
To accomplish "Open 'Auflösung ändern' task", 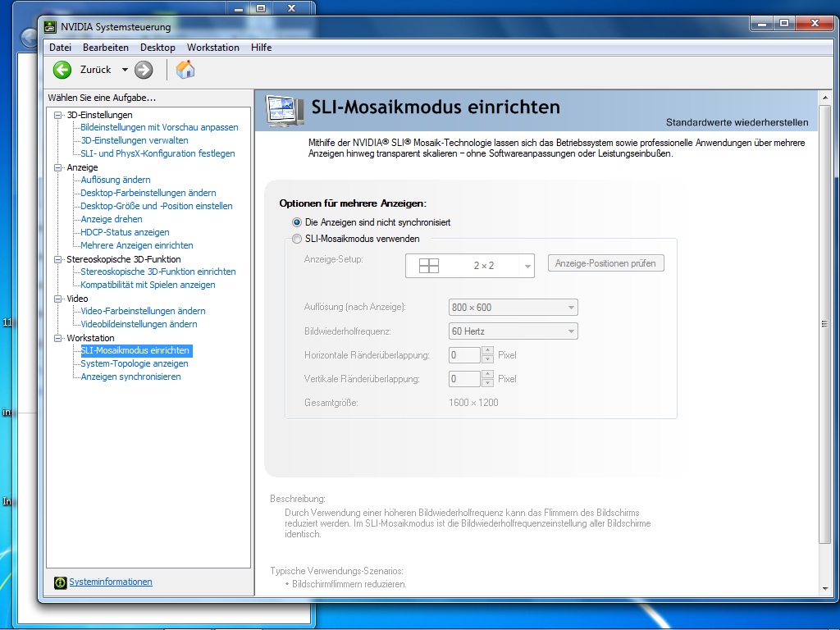I will (116, 180).
